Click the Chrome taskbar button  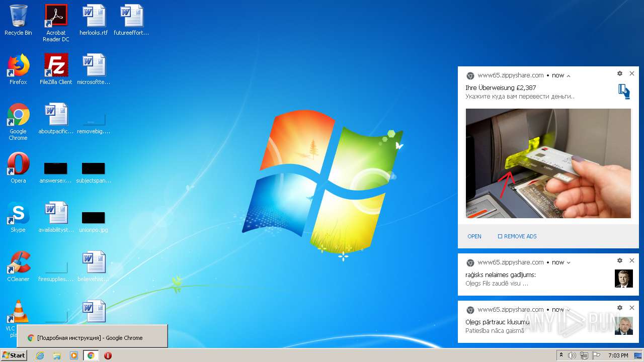[x=91, y=355]
